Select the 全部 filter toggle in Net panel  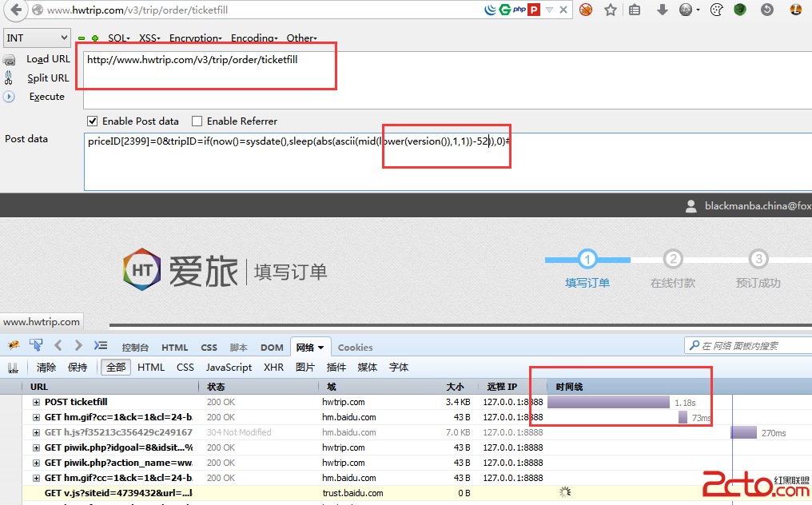(116, 368)
